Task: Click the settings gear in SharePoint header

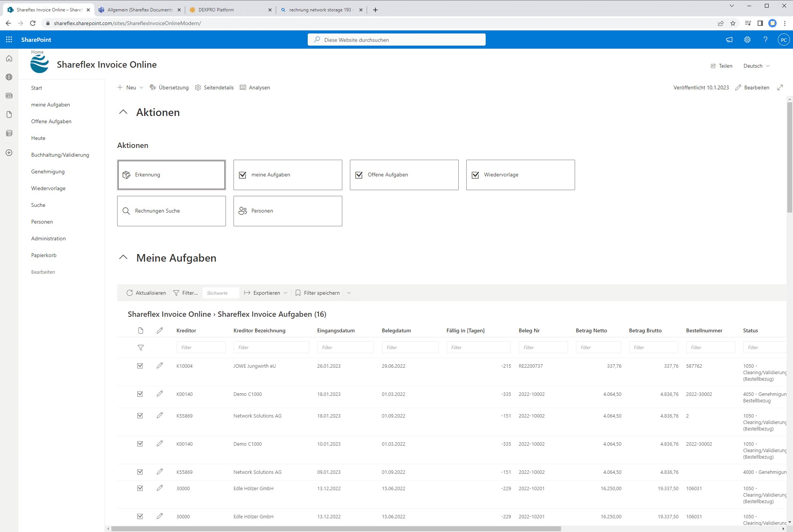Action: click(x=747, y=40)
